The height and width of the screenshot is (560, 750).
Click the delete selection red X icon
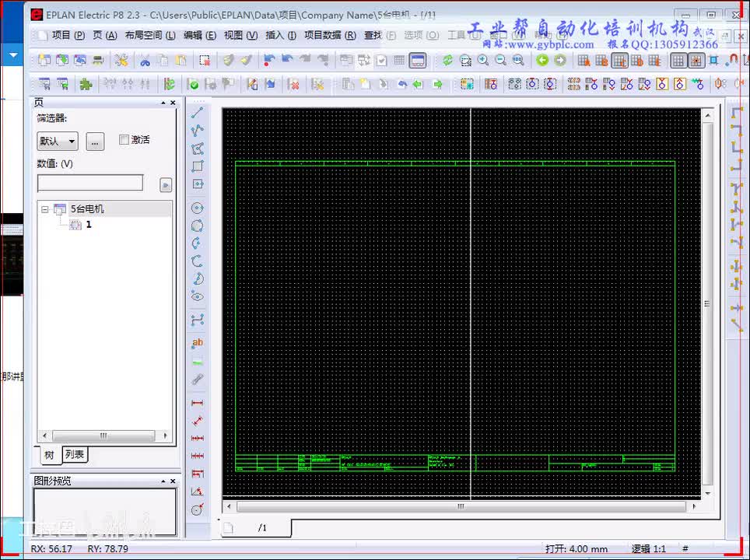point(205,61)
